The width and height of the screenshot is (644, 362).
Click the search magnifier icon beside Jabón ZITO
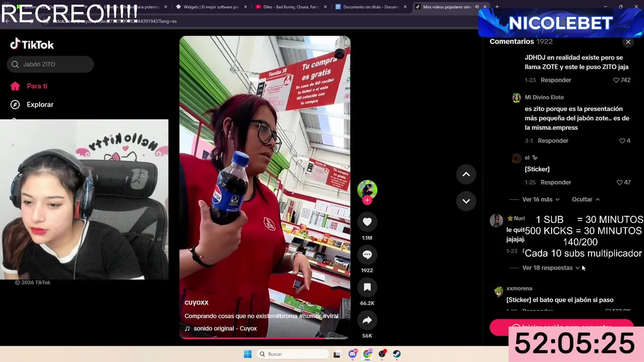pos(15,64)
